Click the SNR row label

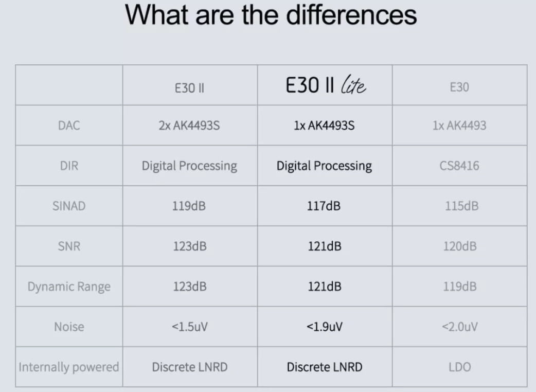[69, 246]
